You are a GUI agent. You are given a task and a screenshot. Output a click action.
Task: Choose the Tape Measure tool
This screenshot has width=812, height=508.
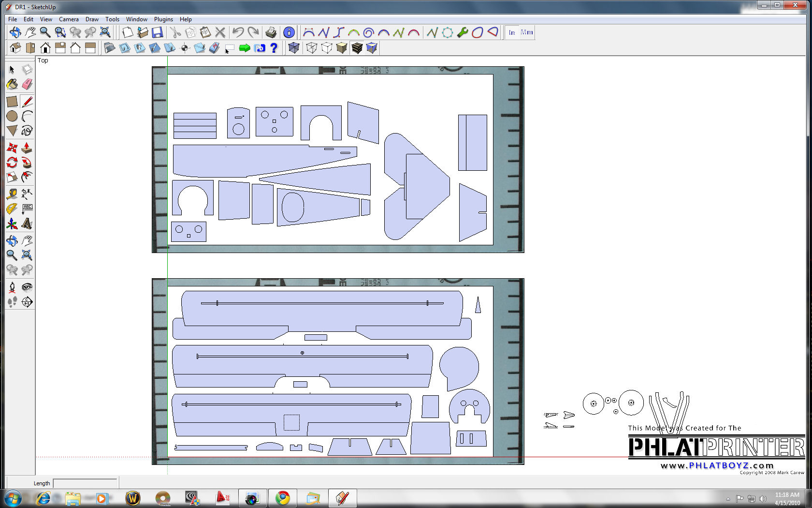[12, 194]
